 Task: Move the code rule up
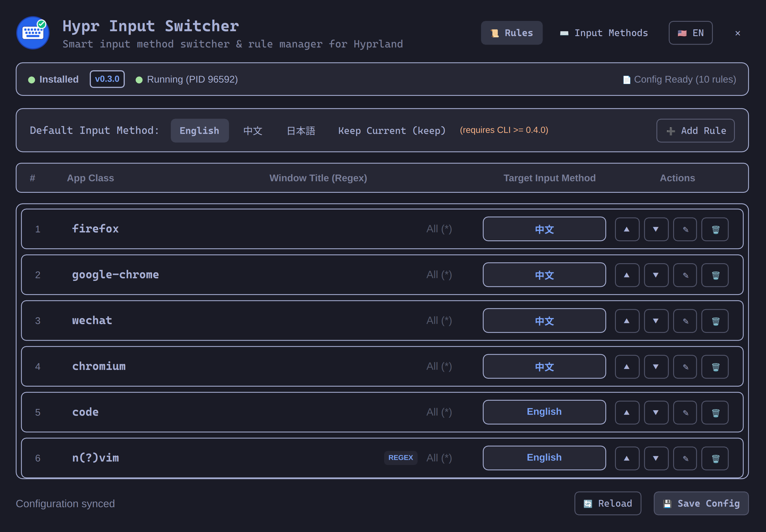click(x=627, y=412)
